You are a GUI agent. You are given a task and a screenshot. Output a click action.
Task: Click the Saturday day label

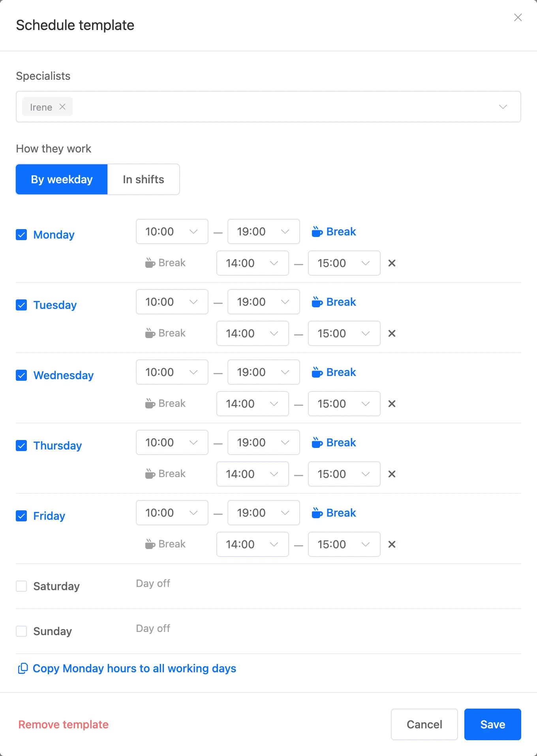(x=56, y=586)
